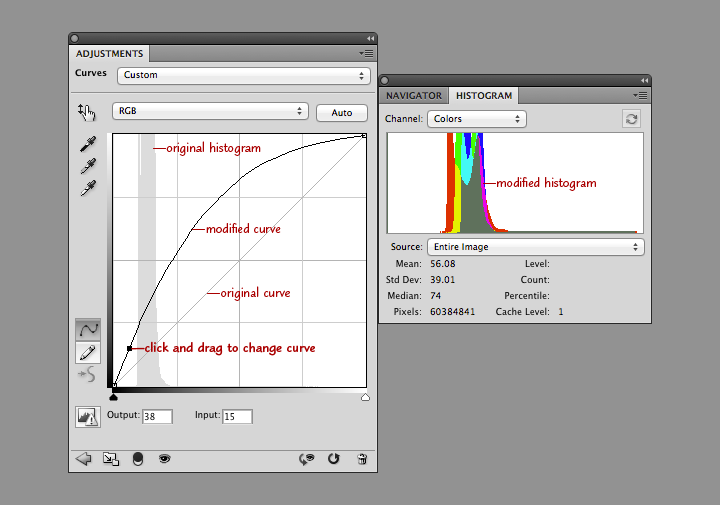Screen dimensions: 720x505
Task: Click the Mean value 56.08
Action: click(443, 264)
